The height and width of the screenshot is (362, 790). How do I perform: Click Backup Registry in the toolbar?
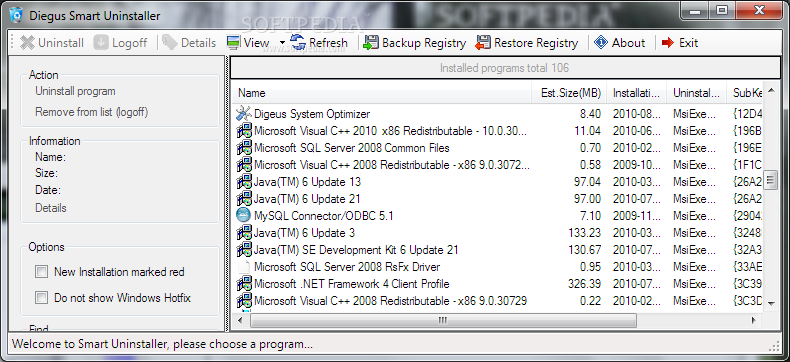coord(415,43)
